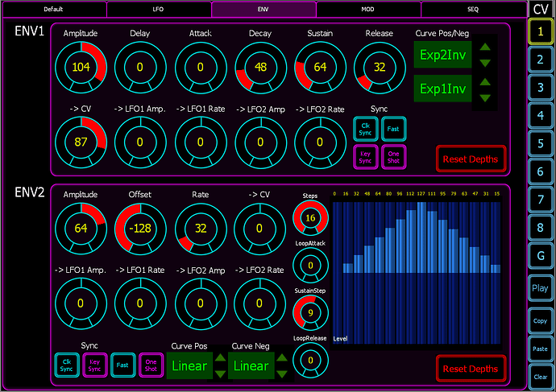Select CV channel 3
Viewport: 556px width, 392px height.
point(541,88)
